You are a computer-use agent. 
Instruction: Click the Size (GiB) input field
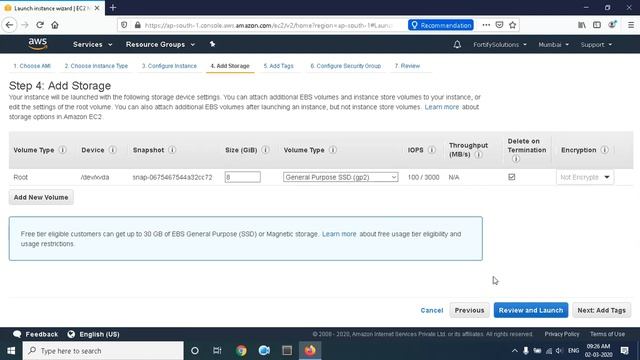click(242, 177)
